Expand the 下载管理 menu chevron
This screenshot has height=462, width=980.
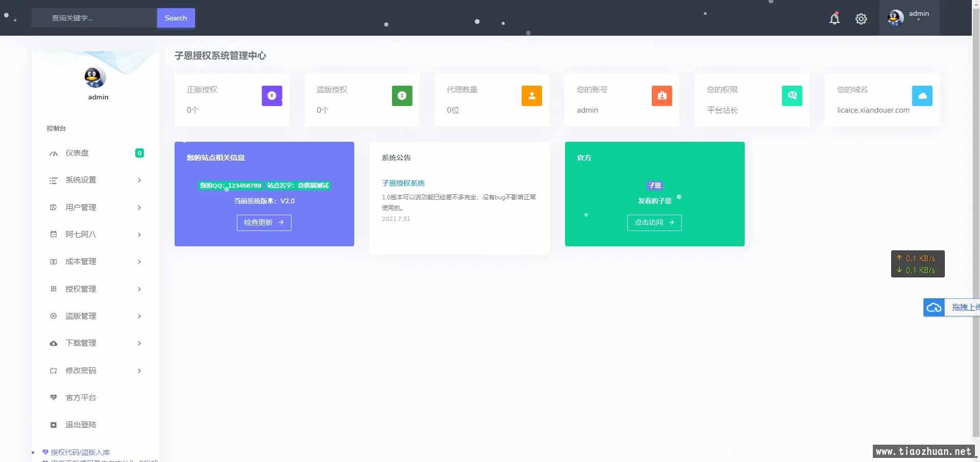139,343
